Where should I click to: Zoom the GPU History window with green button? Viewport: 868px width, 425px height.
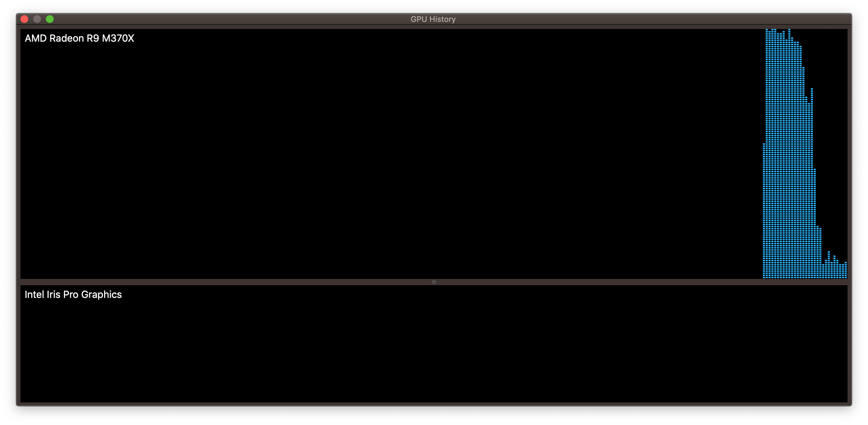tap(50, 19)
